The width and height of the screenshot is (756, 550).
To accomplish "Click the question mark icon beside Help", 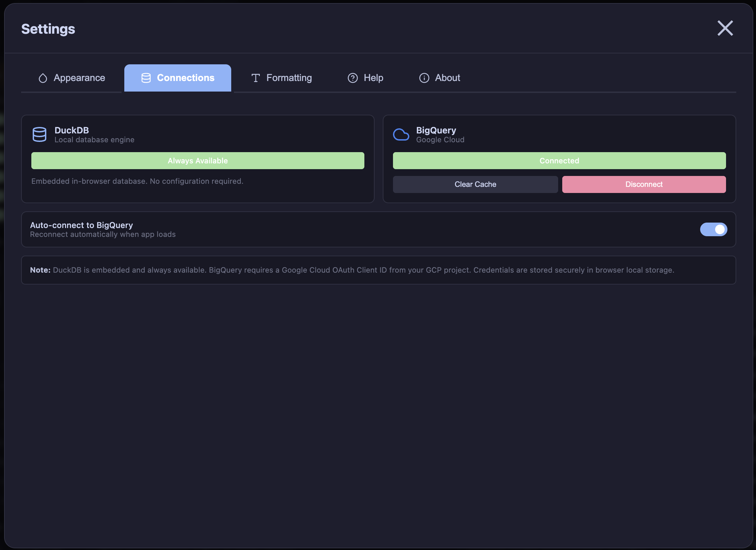I will tap(352, 78).
